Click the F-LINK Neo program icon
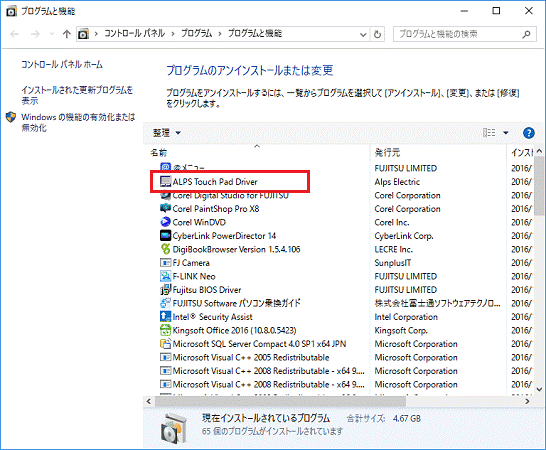Screen dimensions: 546x450 165,276
